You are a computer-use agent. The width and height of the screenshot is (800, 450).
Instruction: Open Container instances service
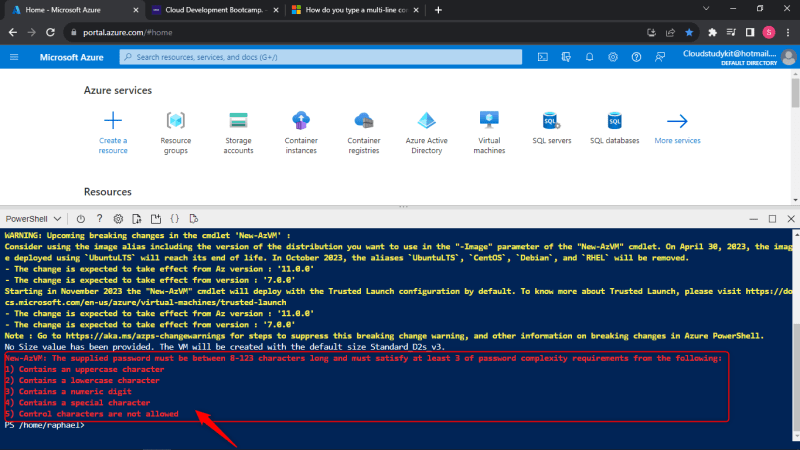301,133
